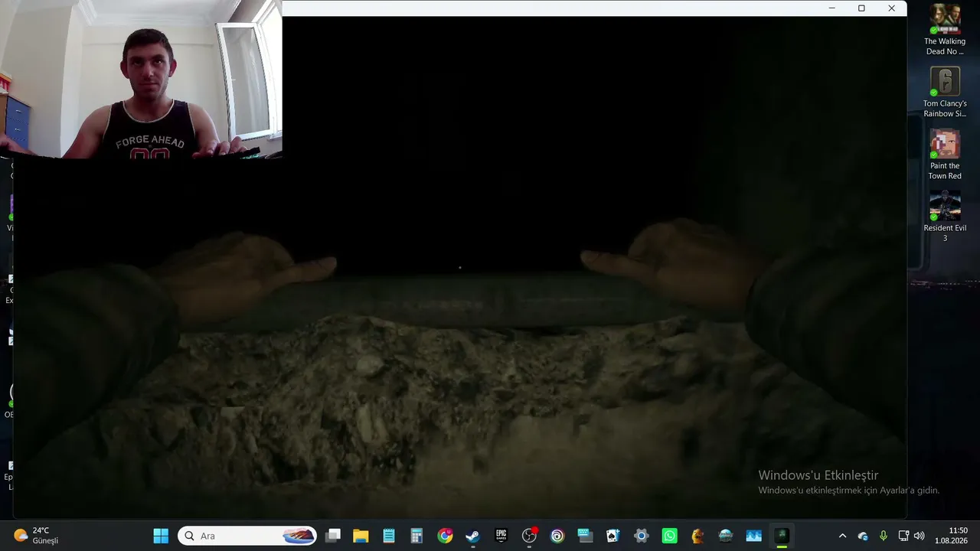Switch to OBS Studio in taskbar

tap(529, 536)
